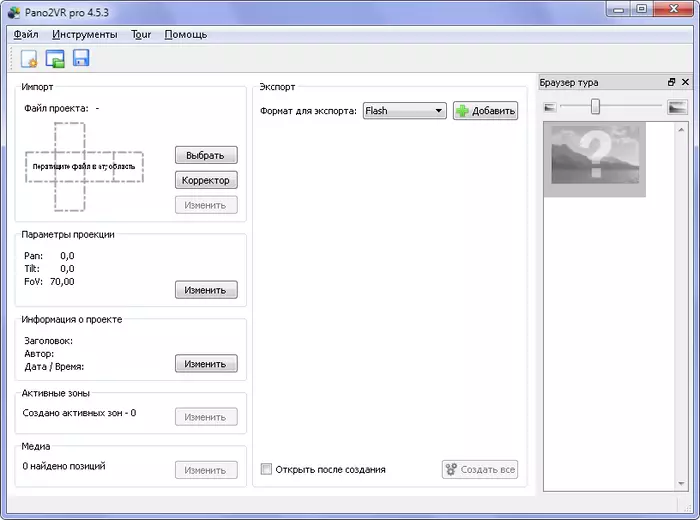
Task: Enable Открыть после создания checkbox
Action: click(x=266, y=469)
